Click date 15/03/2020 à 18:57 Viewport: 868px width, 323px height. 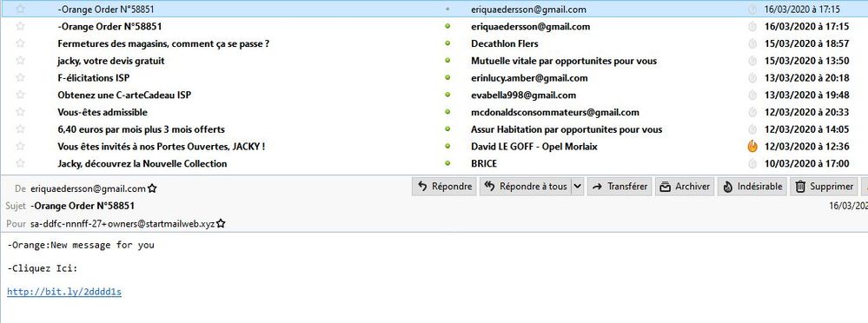[805, 43]
